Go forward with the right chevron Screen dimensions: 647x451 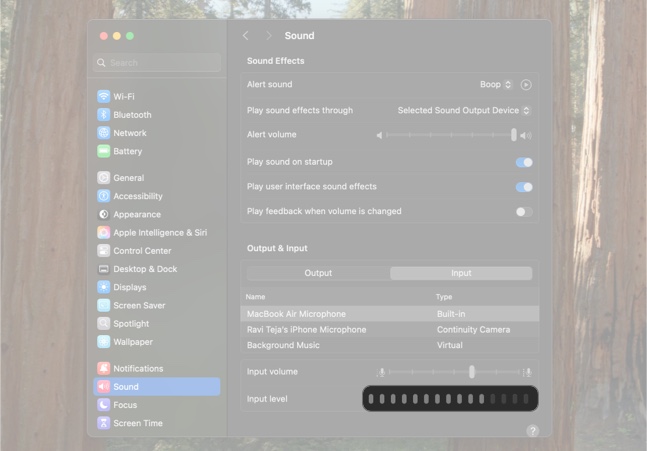coord(269,36)
